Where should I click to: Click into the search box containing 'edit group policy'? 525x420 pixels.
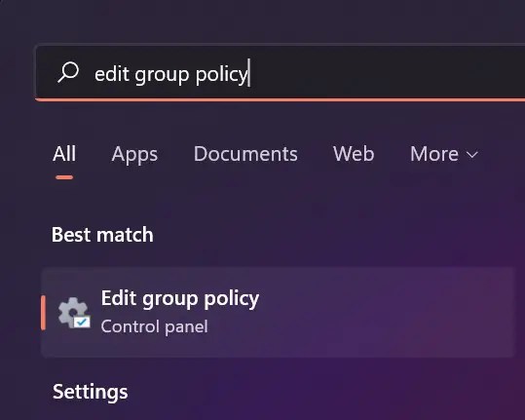tap(280, 73)
